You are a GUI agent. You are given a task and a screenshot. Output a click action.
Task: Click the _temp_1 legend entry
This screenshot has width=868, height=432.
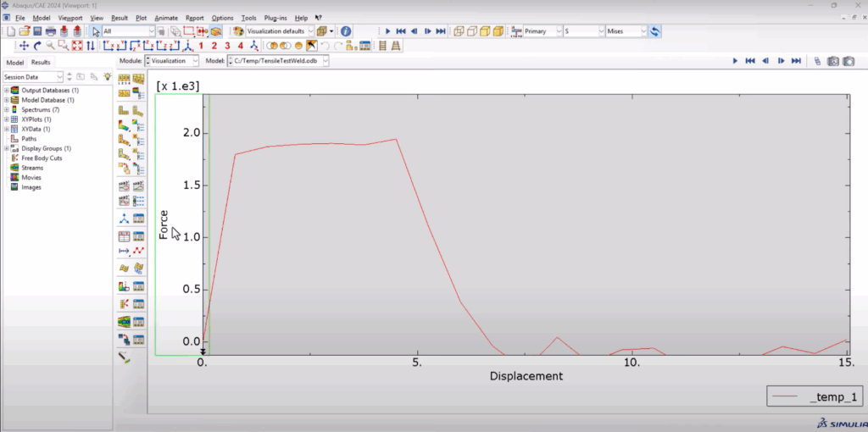tap(815, 396)
